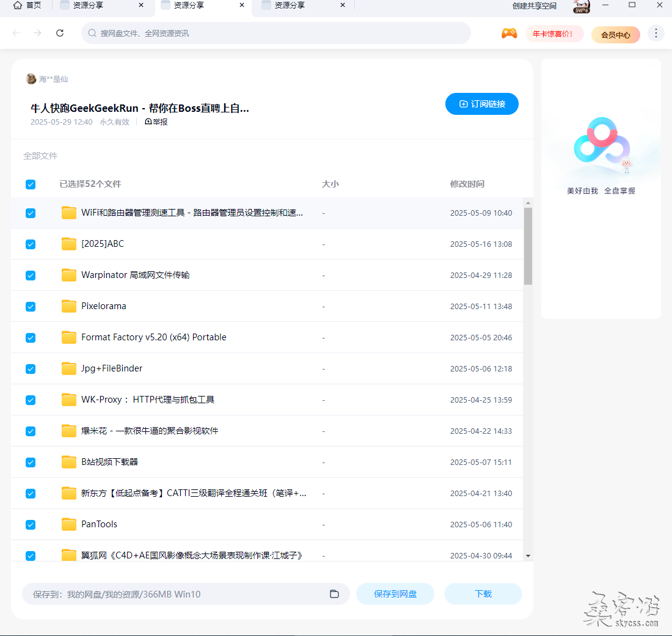The width and height of the screenshot is (672, 636).
Task: Open the Pixelorama folder icon
Action: point(69,306)
